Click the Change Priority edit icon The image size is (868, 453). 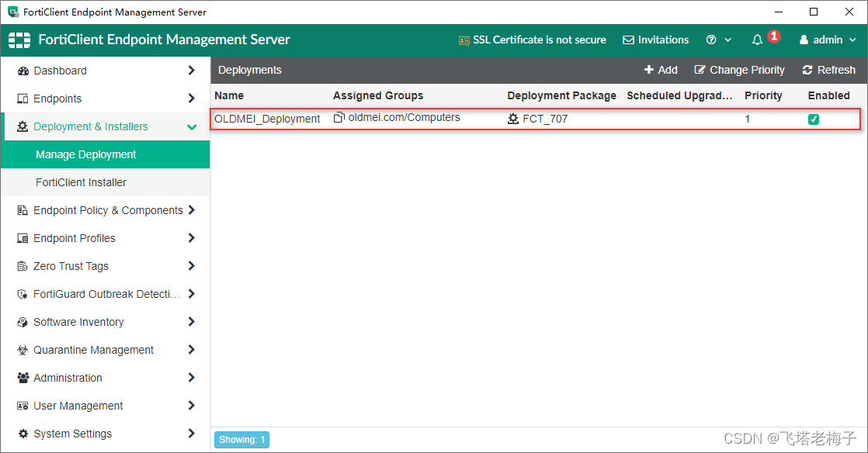click(700, 70)
